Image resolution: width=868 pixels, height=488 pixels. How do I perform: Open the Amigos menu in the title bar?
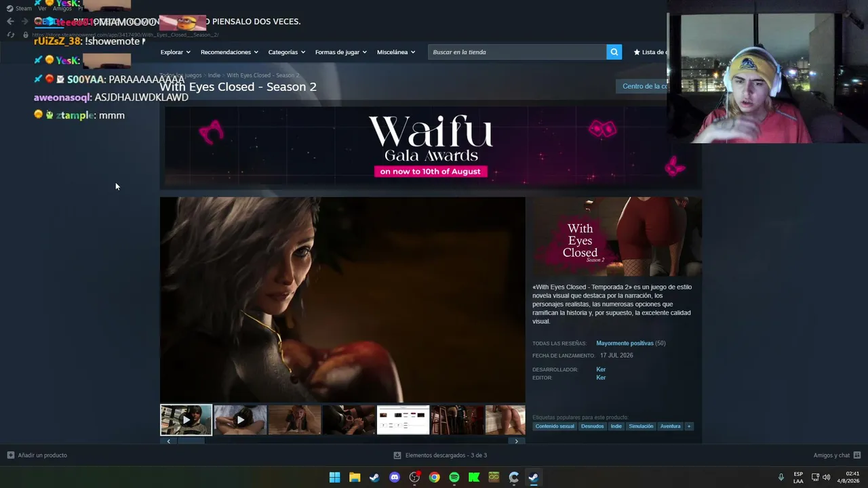coord(62,8)
